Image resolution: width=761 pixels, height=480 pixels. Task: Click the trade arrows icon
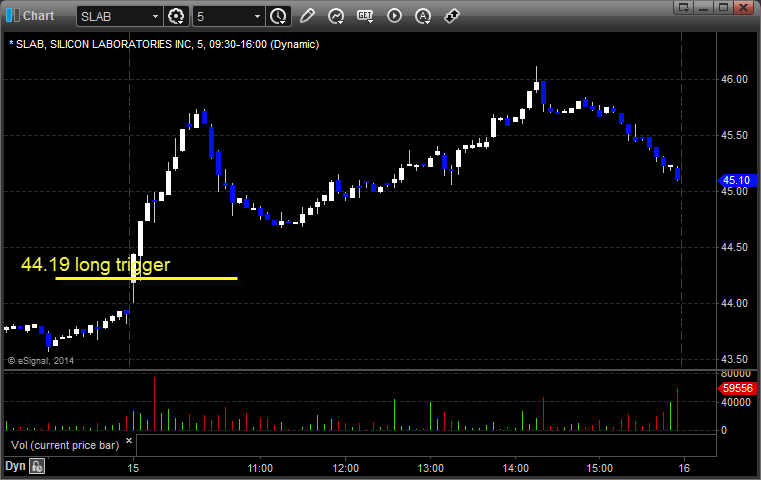click(452, 16)
